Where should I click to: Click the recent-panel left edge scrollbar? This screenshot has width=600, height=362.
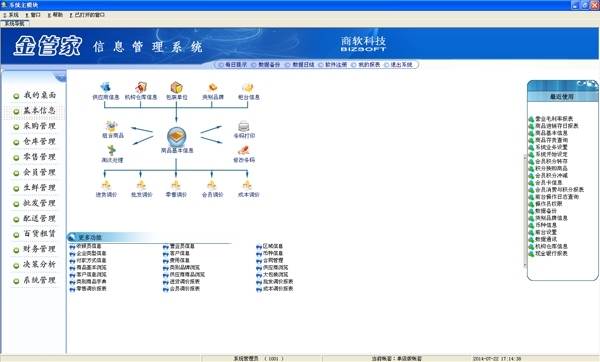[525, 211]
